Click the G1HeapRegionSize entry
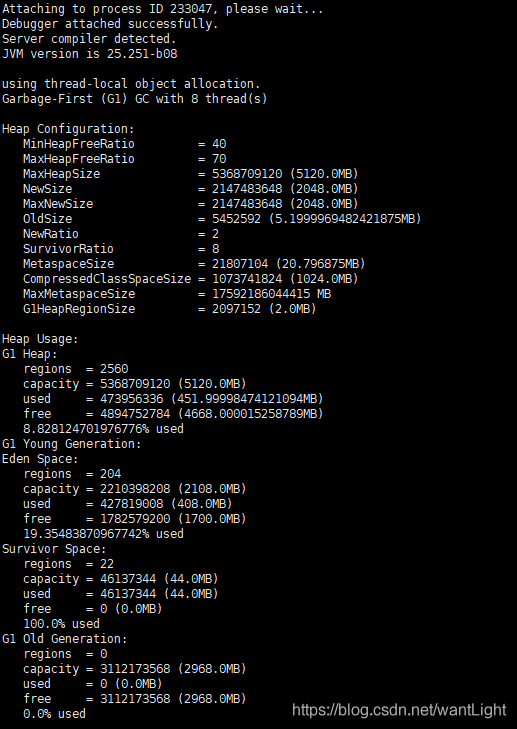The image size is (517, 729). tap(170, 309)
